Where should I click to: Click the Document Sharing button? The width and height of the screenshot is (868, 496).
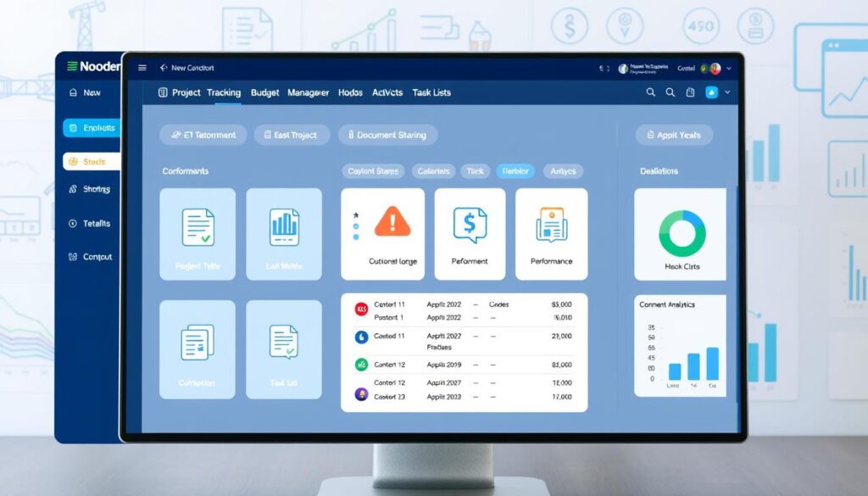coord(387,135)
